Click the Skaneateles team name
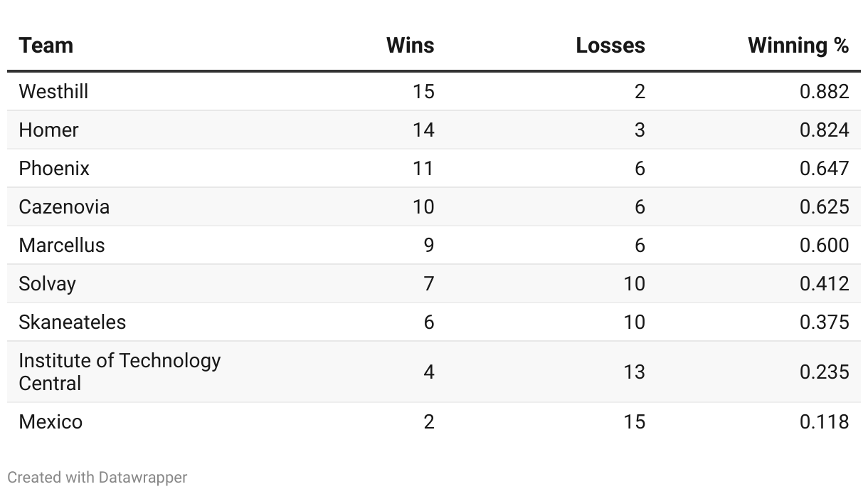Image resolution: width=868 pixels, height=494 pixels. [x=73, y=322]
